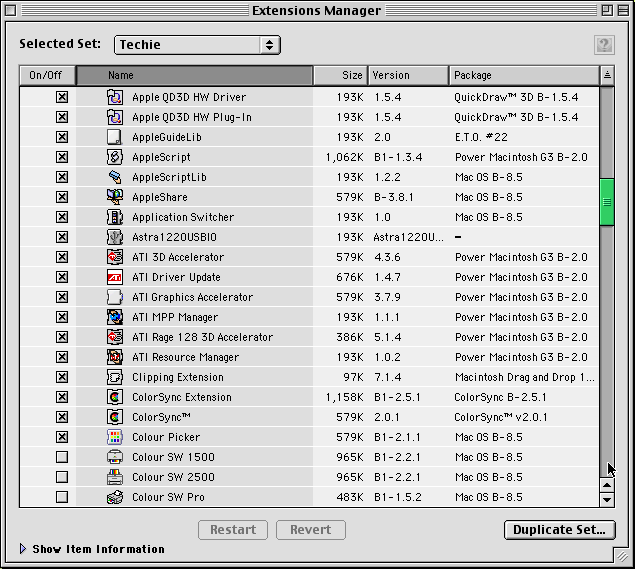The width and height of the screenshot is (635, 569).
Task: Disable the AppleScript extension checkbox
Action: pos(62,157)
